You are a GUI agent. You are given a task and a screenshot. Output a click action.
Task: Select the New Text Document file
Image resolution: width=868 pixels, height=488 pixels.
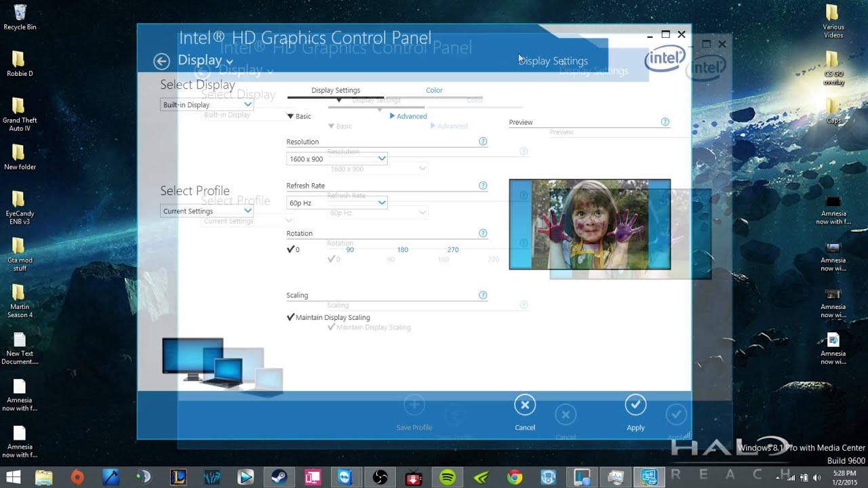(20, 348)
